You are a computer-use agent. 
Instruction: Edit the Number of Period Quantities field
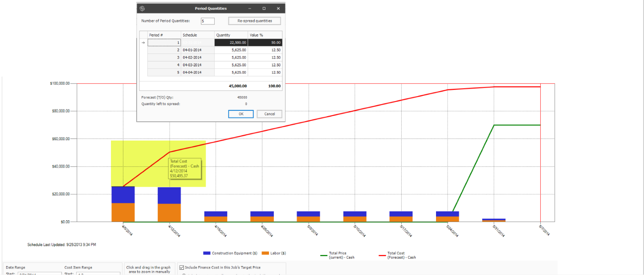[208, 21]
